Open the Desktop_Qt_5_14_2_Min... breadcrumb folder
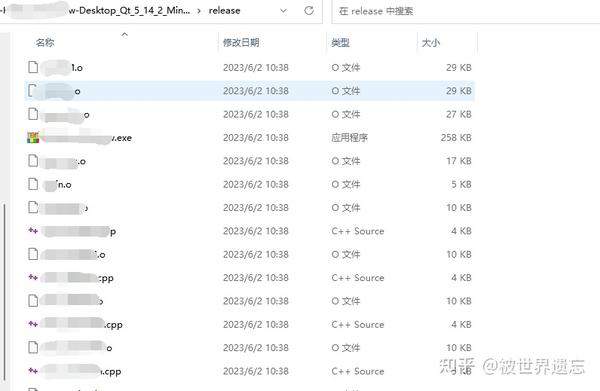Viewport: 600px width, 391px height. (129, 11)
